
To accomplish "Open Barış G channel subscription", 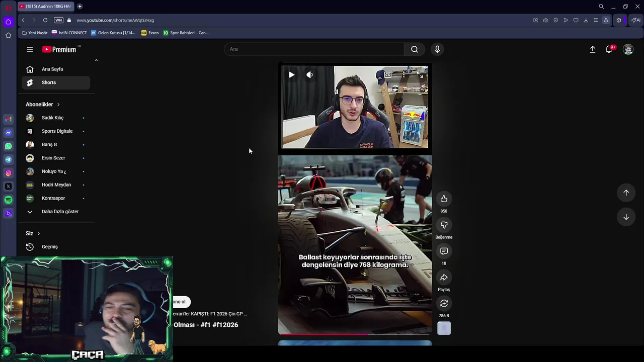I will 56,145.
